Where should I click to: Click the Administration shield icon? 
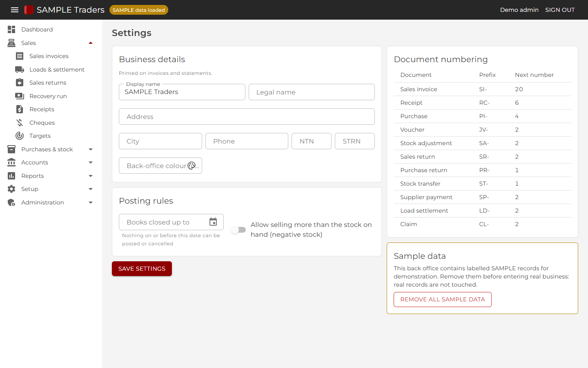pyautogui.click(x=11, y=202)
